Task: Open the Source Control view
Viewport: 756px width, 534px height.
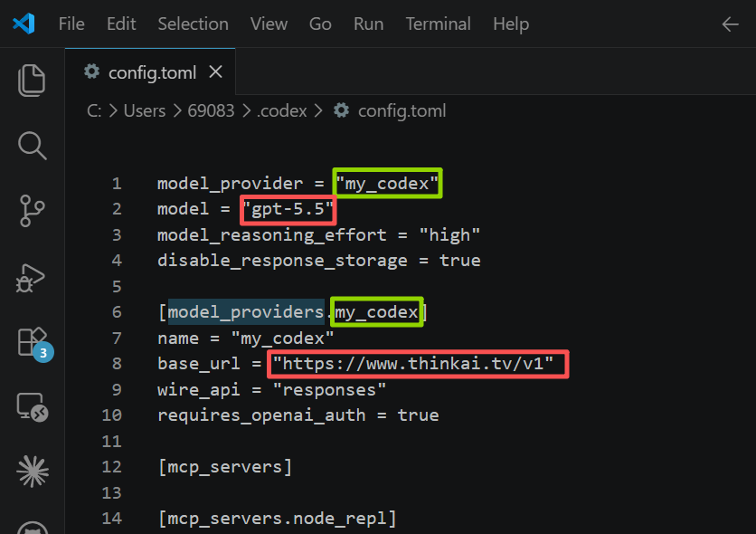Action: 32,211
